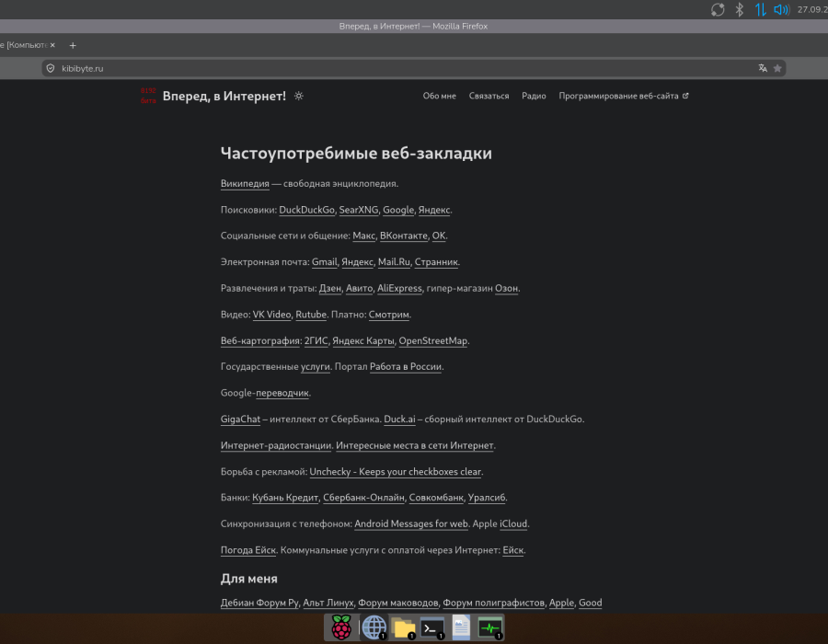This screenshot has width=828, height=644.
Task: Open the Радио menu item
Action: (534, 96)
